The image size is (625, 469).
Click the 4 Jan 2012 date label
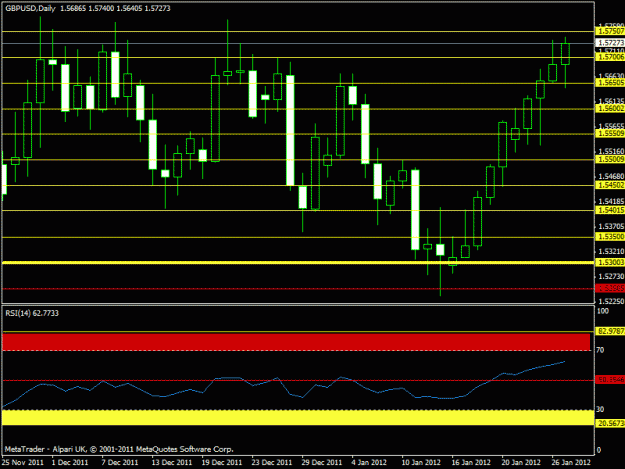pyautogui.click(x=369, y=463)
